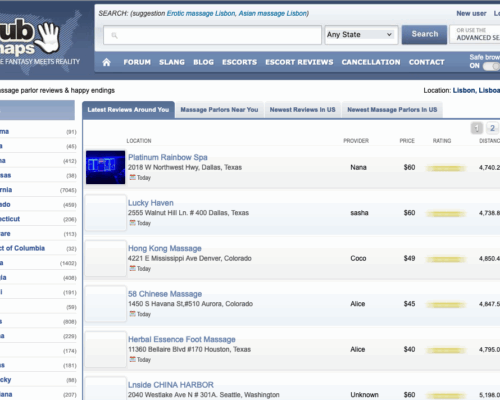Click calendar icon under Platinum Rainbow Spa
Image resolution: width=500 pixels, height=400 pixels.
click(x=132, y=177)
